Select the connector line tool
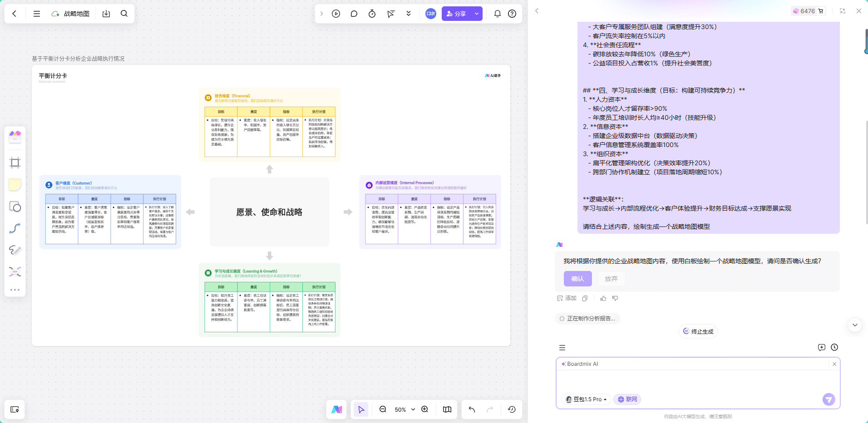 click(15, 228)
